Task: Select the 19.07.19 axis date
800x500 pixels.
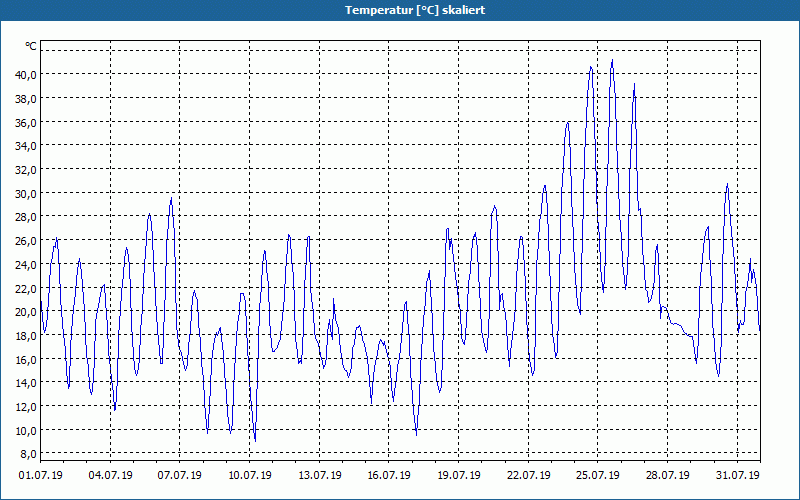Action: click(459, 475)
